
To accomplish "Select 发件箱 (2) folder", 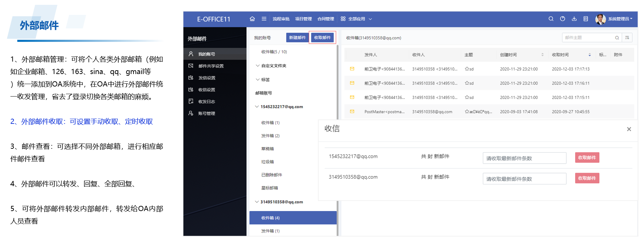I will (x=270, y=136).
